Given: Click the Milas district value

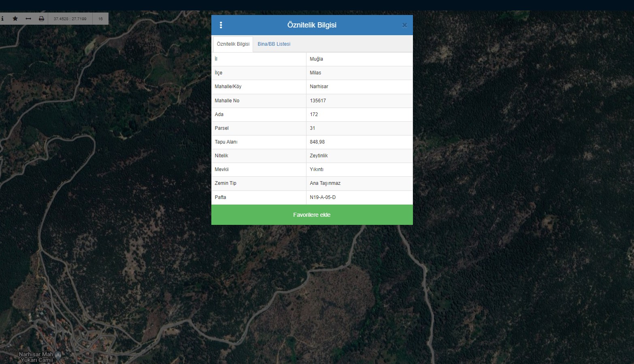Looking at the screenshot, I should click(x=315, y=73).
